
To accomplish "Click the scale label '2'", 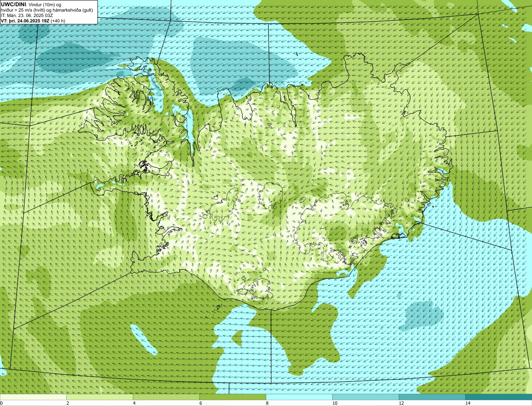I will click(67, 403).
